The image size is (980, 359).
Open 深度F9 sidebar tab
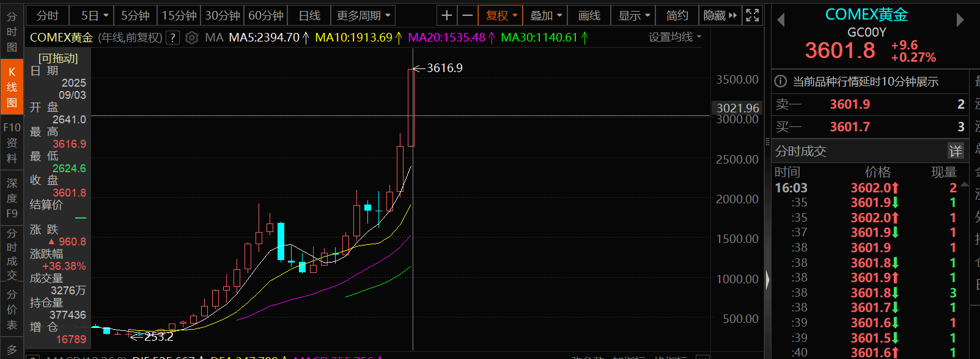[x=12, y=198]
